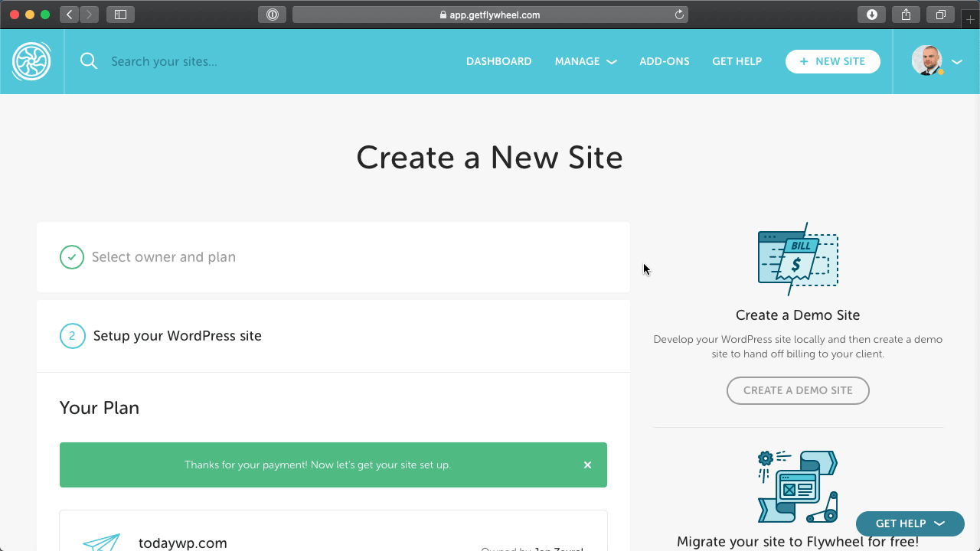The width and height of the screenshot is (980, 551).
Task: Open a new tab with the plus button
Action: click(970, 19)
